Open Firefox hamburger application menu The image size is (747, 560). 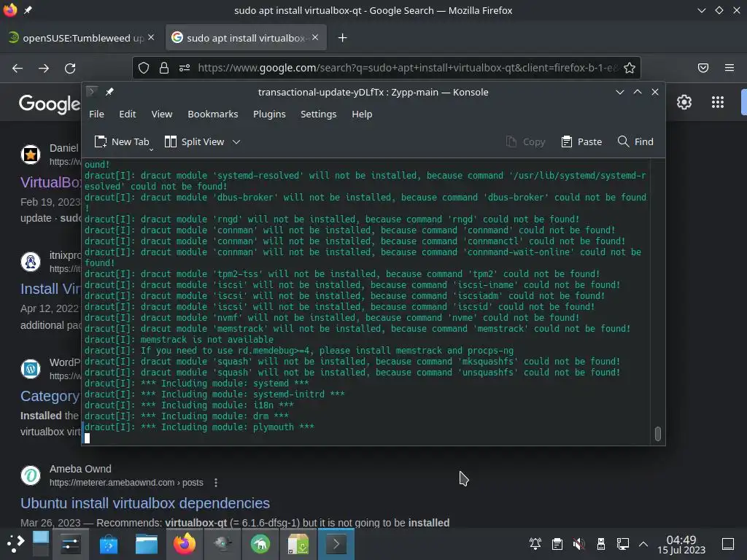(729, 68)
